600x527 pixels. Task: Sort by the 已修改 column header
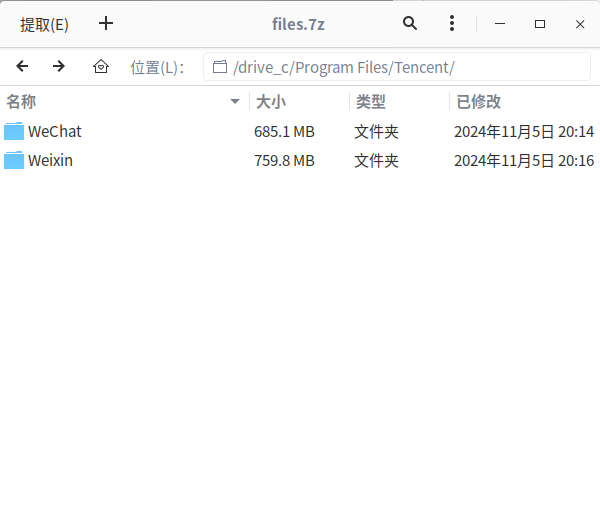[525, 102]
